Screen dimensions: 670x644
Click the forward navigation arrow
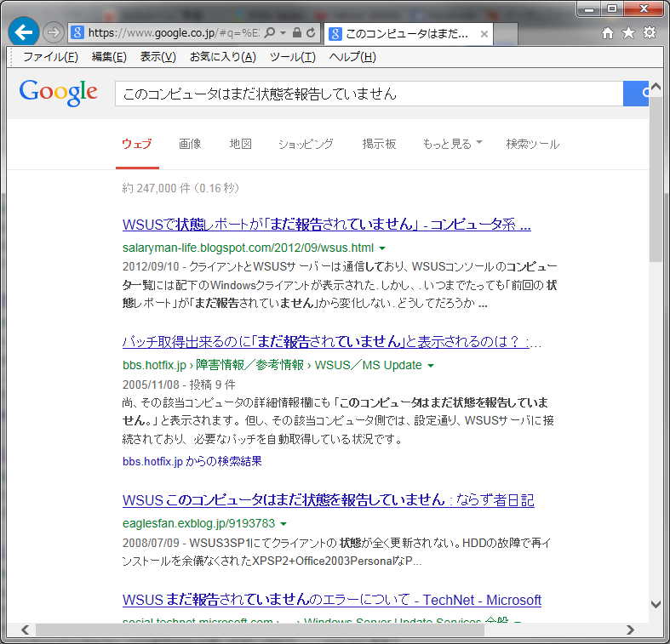click(x=54, y=32)
